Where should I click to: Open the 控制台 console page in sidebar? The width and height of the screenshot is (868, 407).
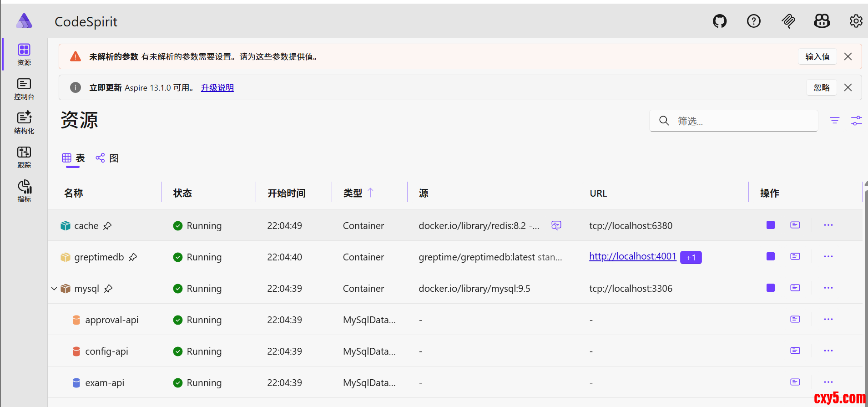pyautogui.click(x=24, y=89)
